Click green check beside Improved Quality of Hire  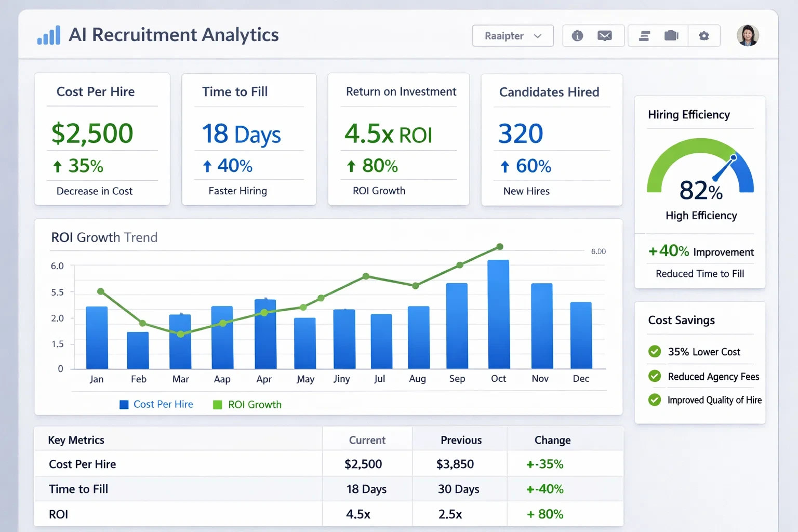655,400
